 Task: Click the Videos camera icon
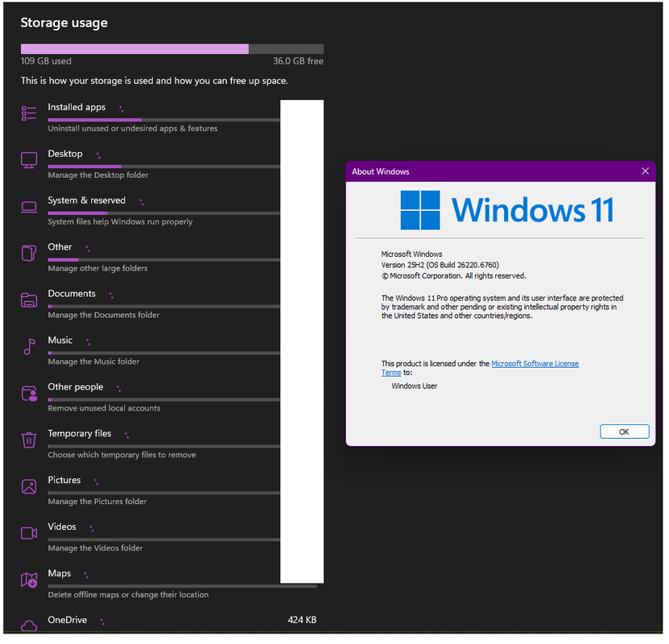point(29,534)
